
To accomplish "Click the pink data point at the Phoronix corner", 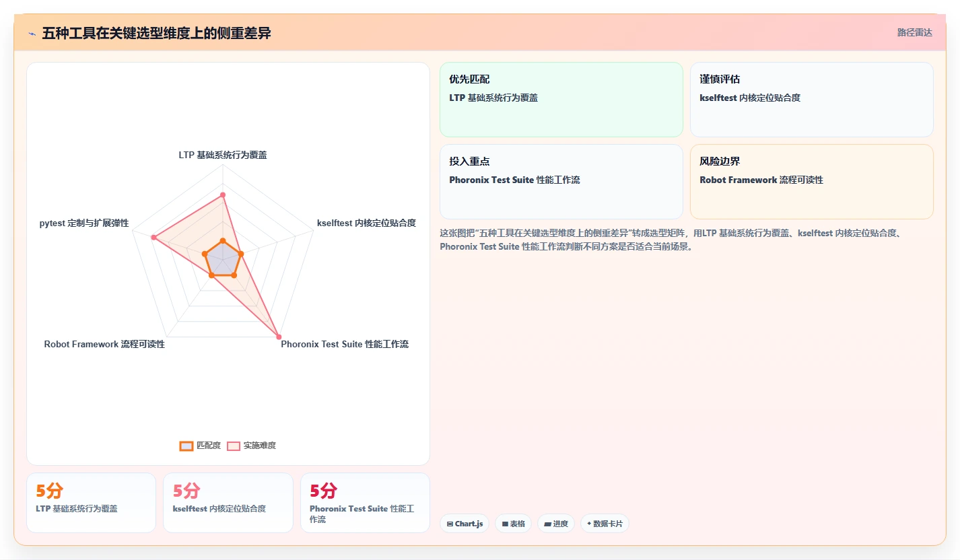I will [x=279, y=337].
